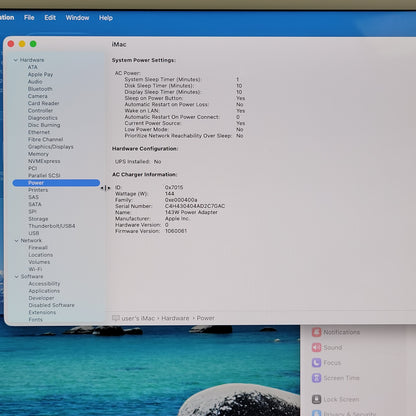
Task: Select Printers in the sidebar
Action: coord(38,190)
